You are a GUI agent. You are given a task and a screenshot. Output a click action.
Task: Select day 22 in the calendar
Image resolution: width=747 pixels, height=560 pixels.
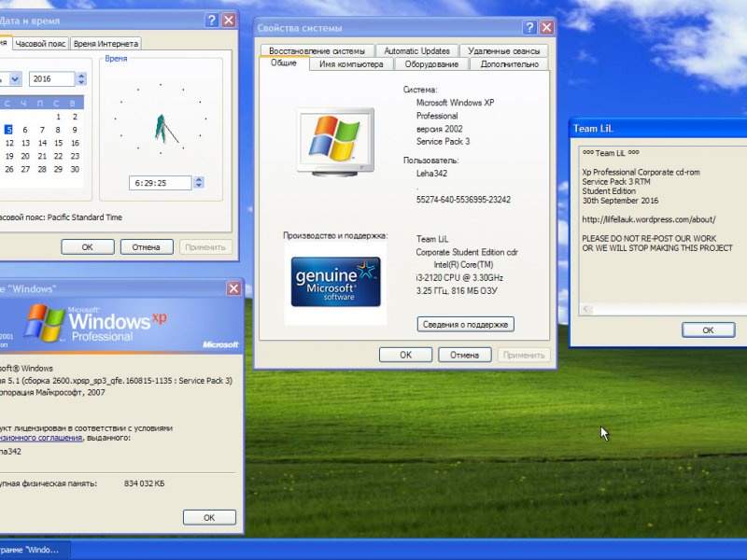pyautogui.click(x=58, y=156)
